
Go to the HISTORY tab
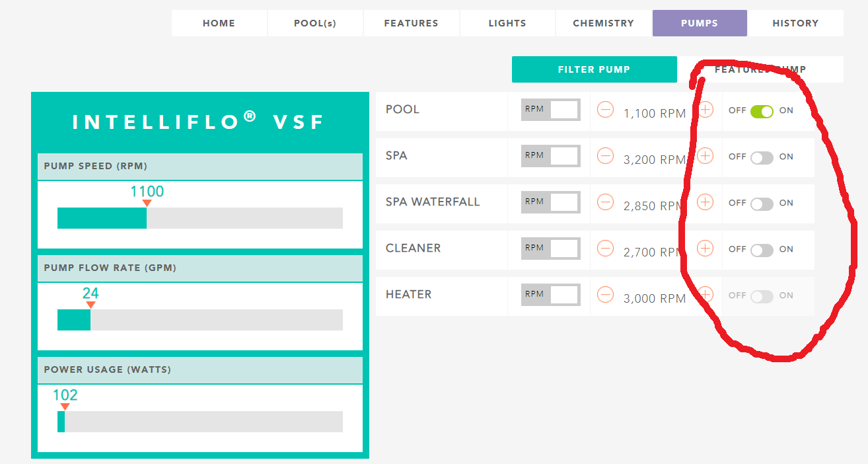pos(795,23)
